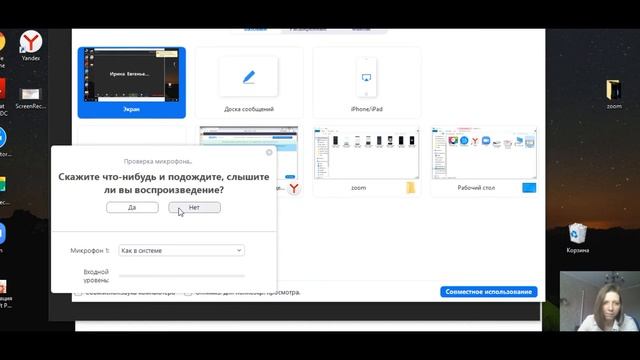Image resolution: width=640 pixels, height=360 pixels.
Task: Open the Микрофон 1 device dropdown
Action: coord(182,250)
